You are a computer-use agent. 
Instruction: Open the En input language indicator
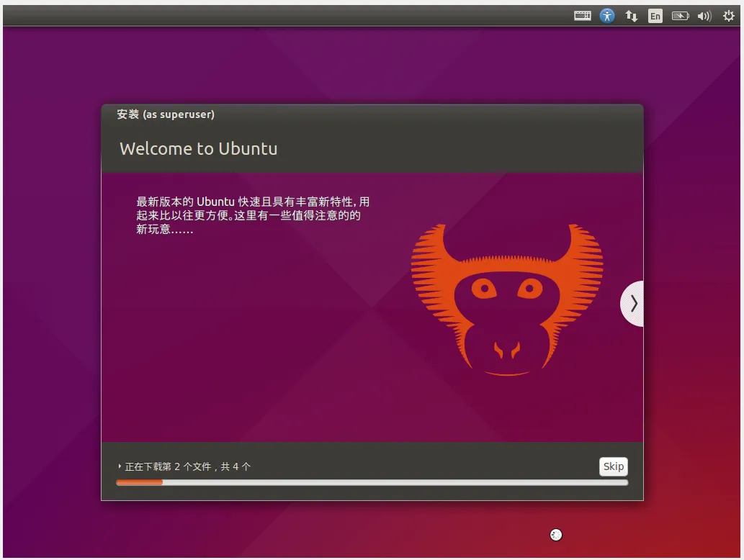pyautogui.click(x=655, y=16)
